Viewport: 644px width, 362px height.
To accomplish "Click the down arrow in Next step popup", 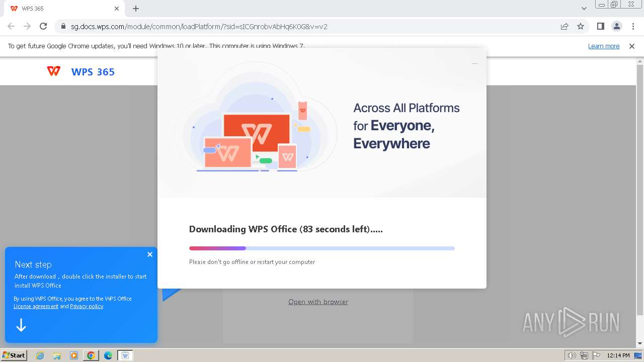I will tap(21, 325).
